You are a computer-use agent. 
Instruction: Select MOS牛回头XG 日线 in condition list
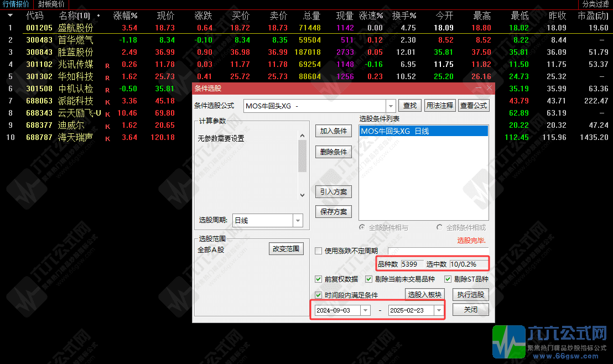[x=423, y=131]
